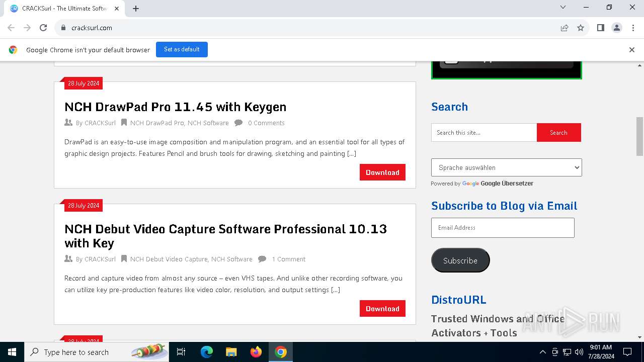View 0 Comments on DrawPad post

(x=266, y=123)
